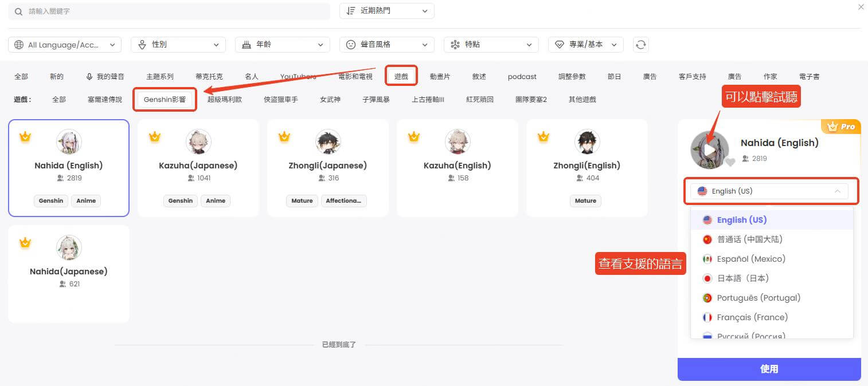Viewport: 868px width, 386px height.
Task: Open the 聲音風格 voice style dropdown
Action: [387, 45]
